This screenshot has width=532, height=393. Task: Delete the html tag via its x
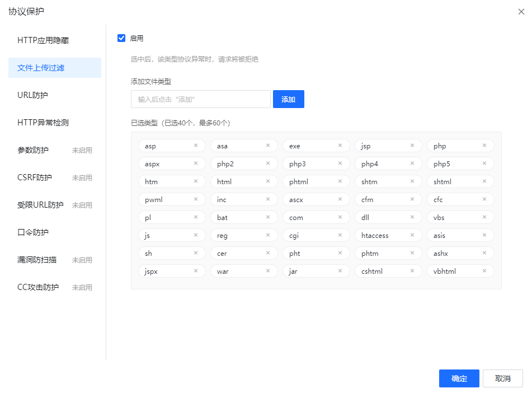pos(268,181)
